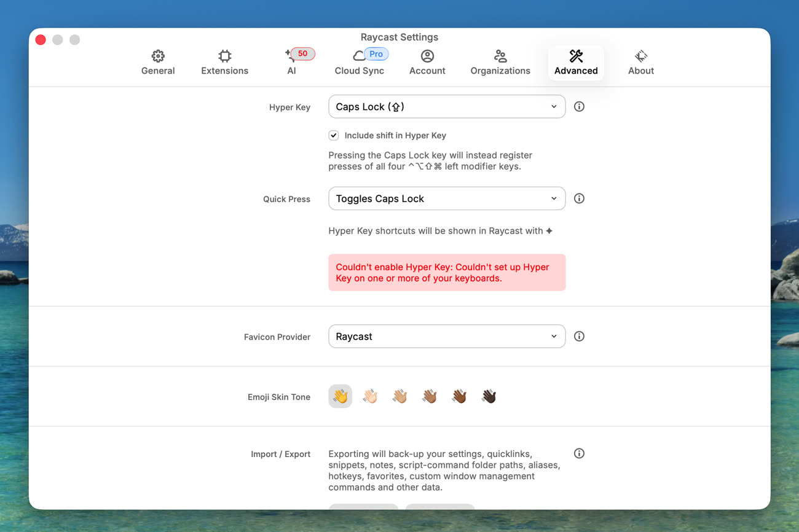The height and width of the screenshot is (532, 799).
Task: Switch to the AI settings tab
Action: coord(292,63)
